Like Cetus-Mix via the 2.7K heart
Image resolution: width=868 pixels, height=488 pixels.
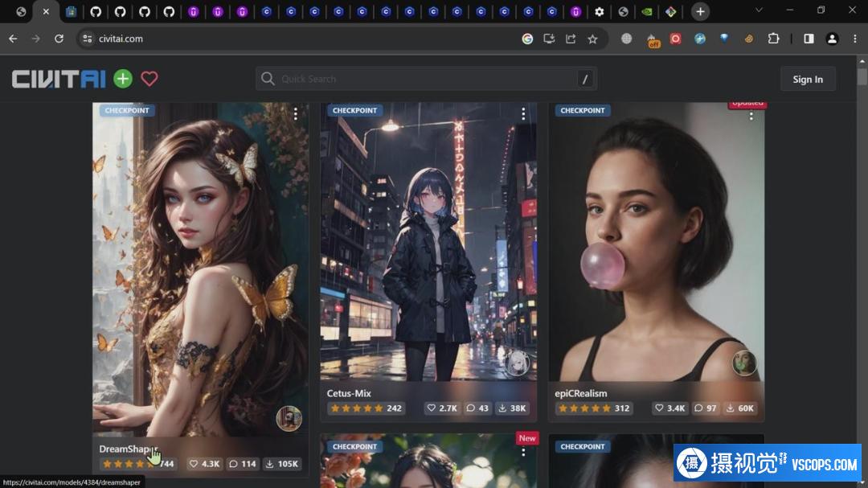442,408
